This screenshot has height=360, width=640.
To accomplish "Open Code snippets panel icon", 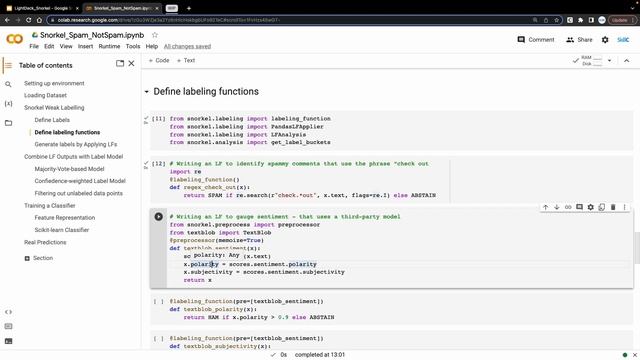I will [8, 312].
